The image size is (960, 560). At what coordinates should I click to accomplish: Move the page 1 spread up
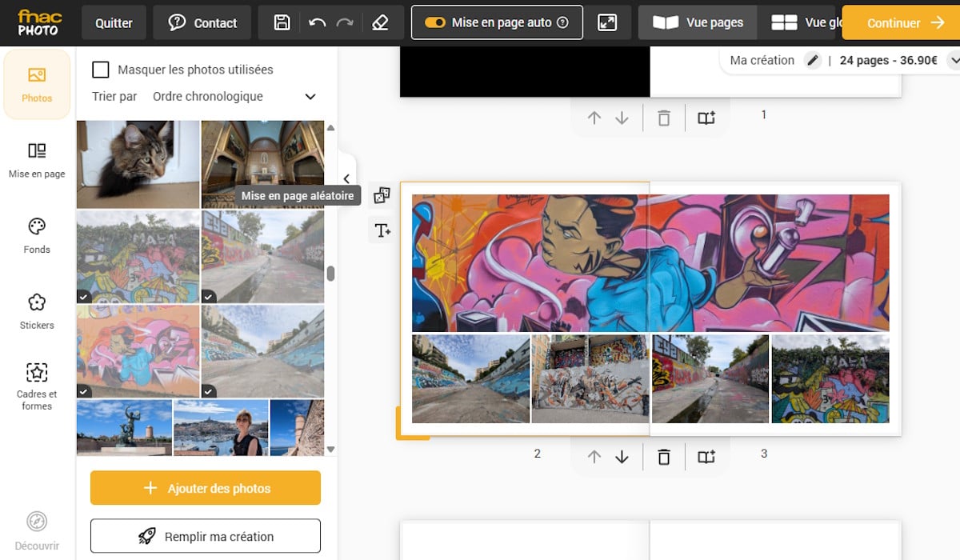[x=594, y=118]
